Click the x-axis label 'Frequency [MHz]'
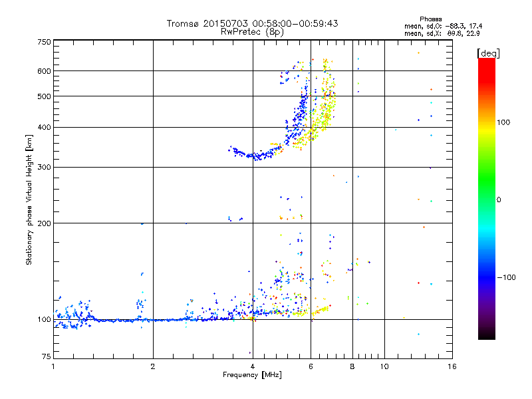 click(x=252, y=375)
